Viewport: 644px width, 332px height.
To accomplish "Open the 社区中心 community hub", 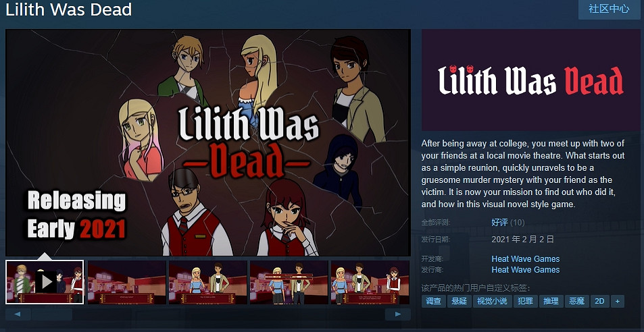I will pos(609,9).
